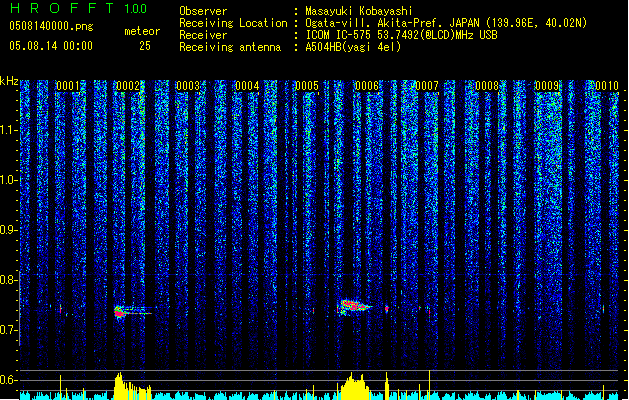Click the minute marker 0002
This screenshot has height=400, width=629.
point(128,86)
